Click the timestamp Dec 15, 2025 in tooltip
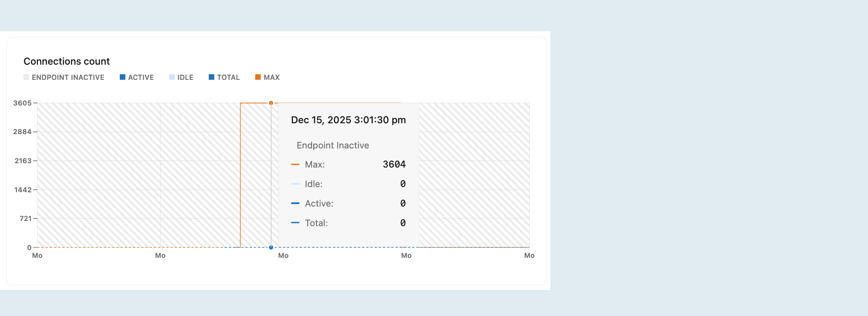868x316 pixels. 349,120
